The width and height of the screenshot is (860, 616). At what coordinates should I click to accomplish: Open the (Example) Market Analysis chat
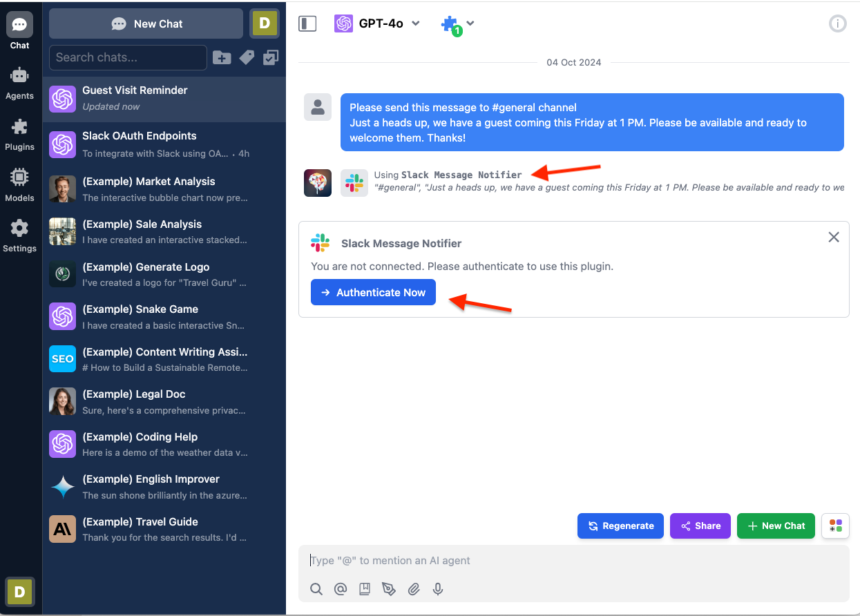pyautogui.click(x=164, y=189)
